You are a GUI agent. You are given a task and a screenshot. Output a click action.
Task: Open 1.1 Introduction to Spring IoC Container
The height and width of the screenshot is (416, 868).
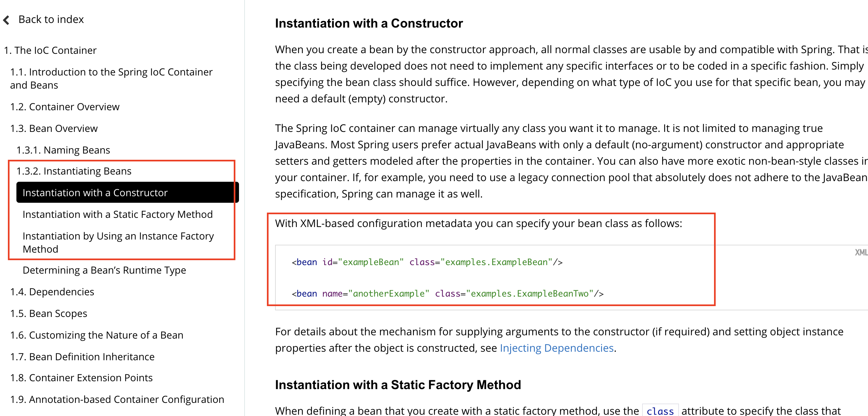[x=111, y=78]
